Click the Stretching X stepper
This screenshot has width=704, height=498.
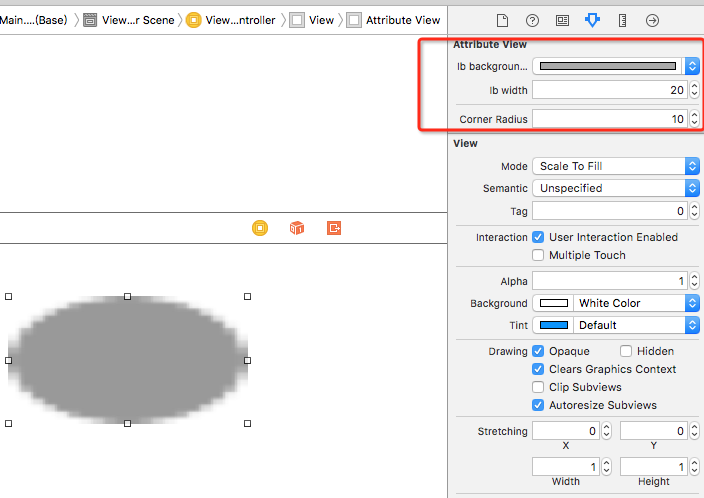(607, 431)
